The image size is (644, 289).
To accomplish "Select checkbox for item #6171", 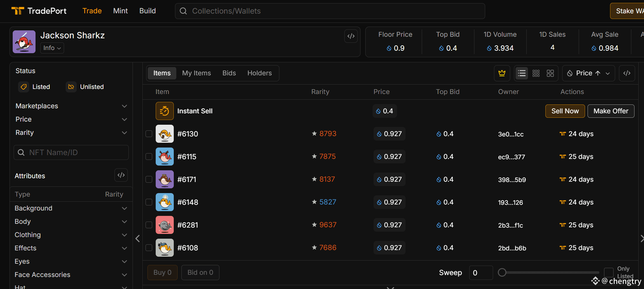I will pos(149,179).
